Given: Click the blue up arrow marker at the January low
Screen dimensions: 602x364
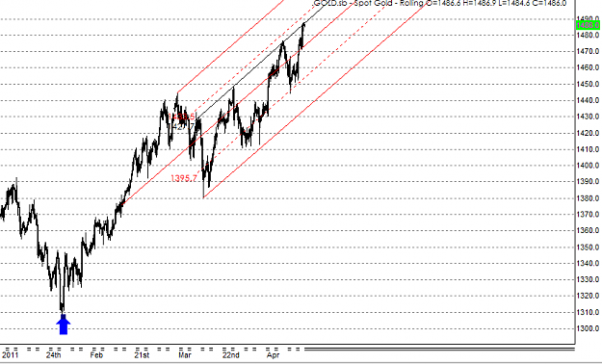Looking at the screenshot, I should click(64, 325).
